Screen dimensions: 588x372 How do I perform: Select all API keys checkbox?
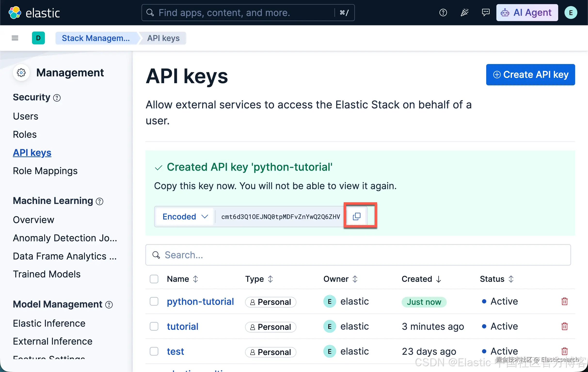[x=154, y=279]
